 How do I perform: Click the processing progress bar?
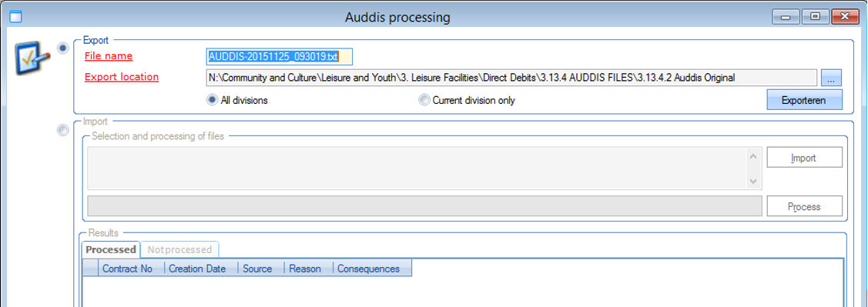424,206
